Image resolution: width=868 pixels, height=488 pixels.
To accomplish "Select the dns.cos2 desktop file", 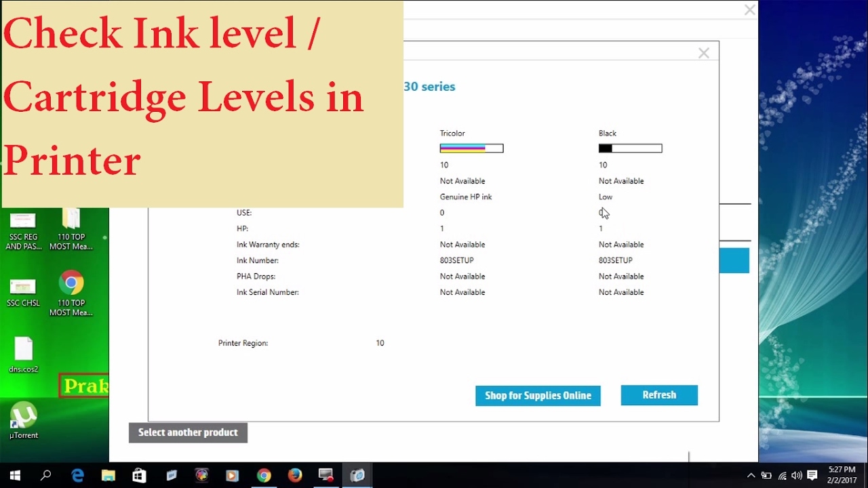I will (x=23, y=354).
